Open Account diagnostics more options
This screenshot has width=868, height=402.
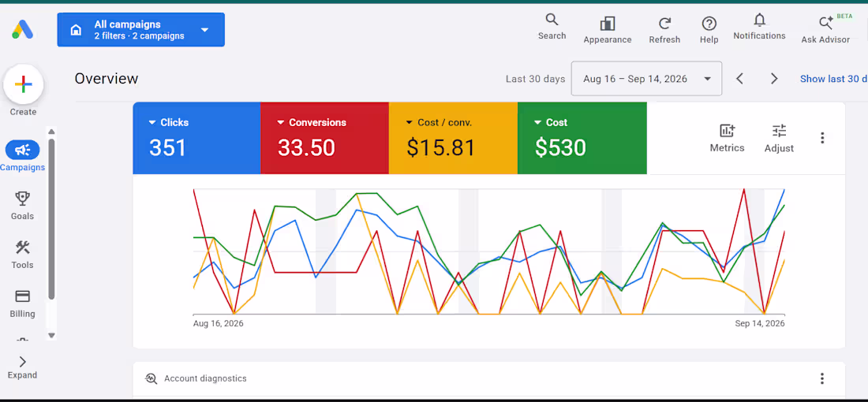(822, 379)
